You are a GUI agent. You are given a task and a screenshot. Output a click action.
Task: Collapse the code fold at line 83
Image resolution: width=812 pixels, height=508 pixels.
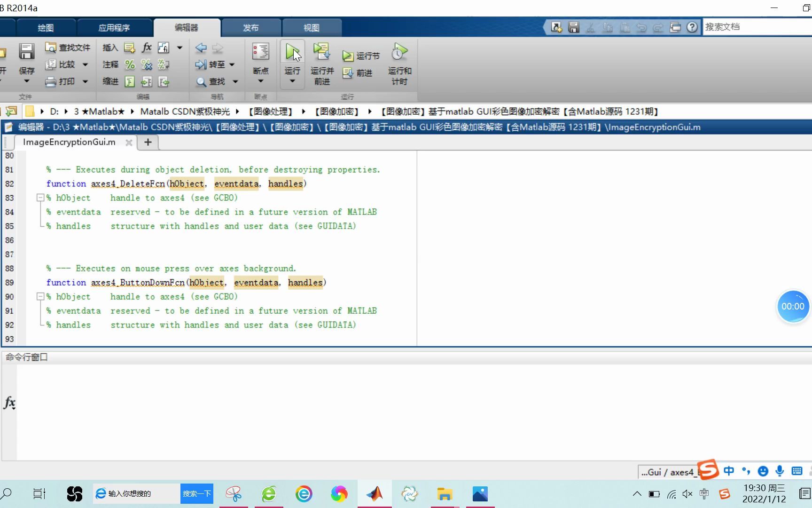(x=40, y=198)
